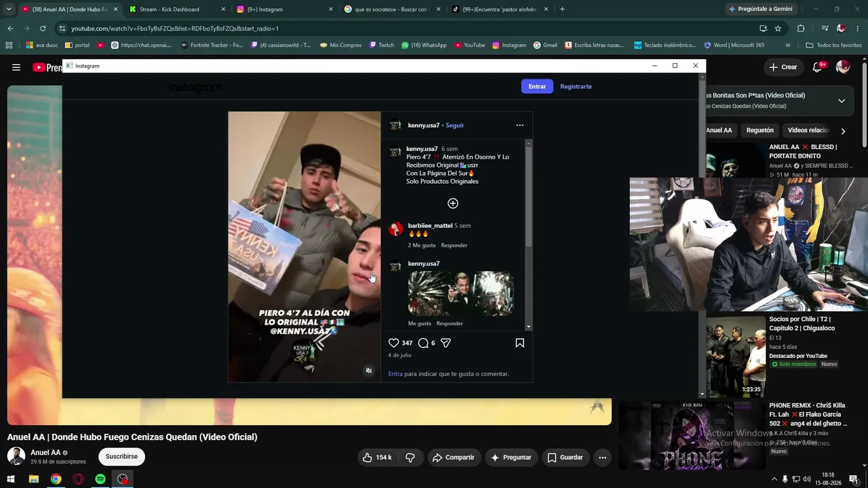This screenshot has height=488, width=868.
Task: Open the PHONE REMIX video thumbnail
Action: [692, 435]
